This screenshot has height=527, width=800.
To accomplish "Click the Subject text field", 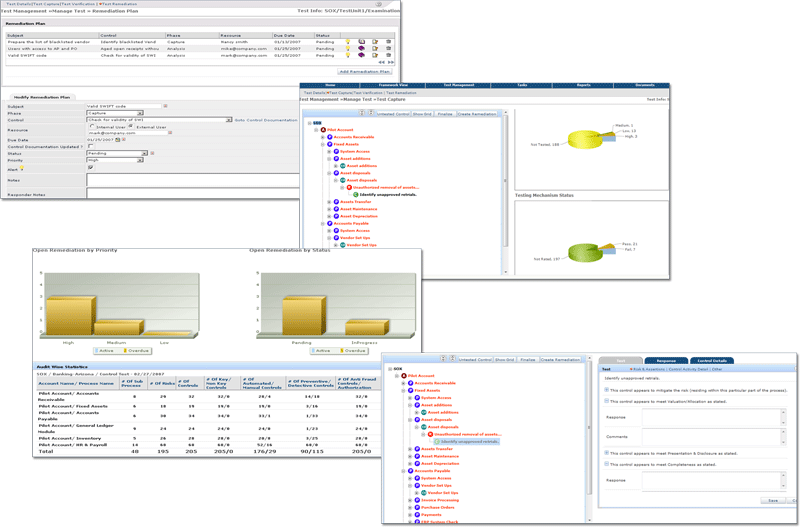I will pyautogui.click(x=123, y=106).
